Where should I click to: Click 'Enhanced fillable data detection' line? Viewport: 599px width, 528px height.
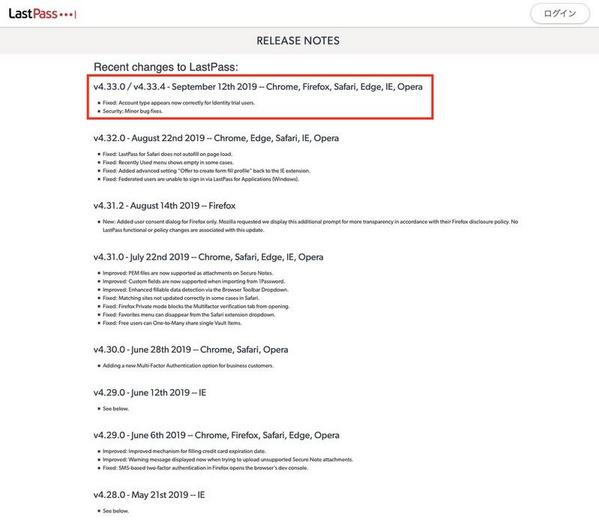[195, 290]
